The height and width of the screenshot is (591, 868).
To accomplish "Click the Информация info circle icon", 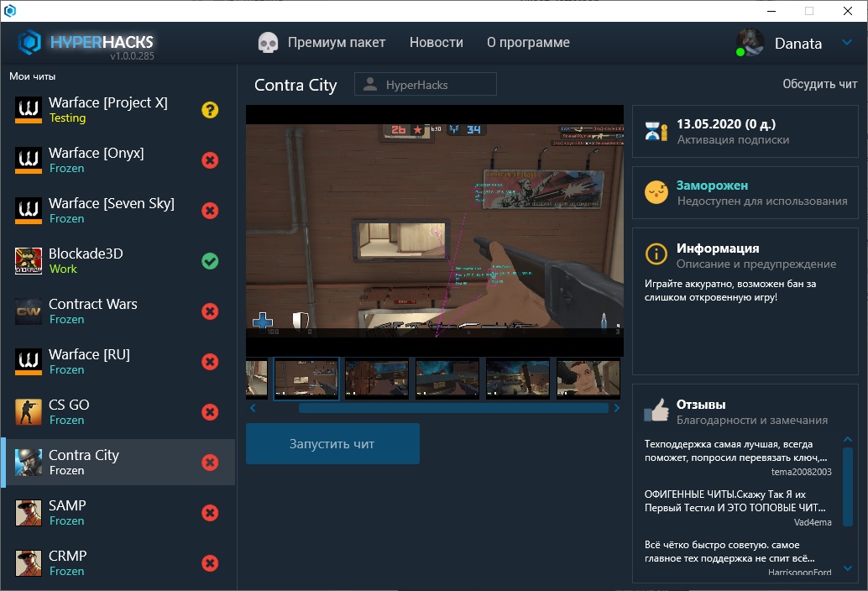I will [x=656, y=254].
